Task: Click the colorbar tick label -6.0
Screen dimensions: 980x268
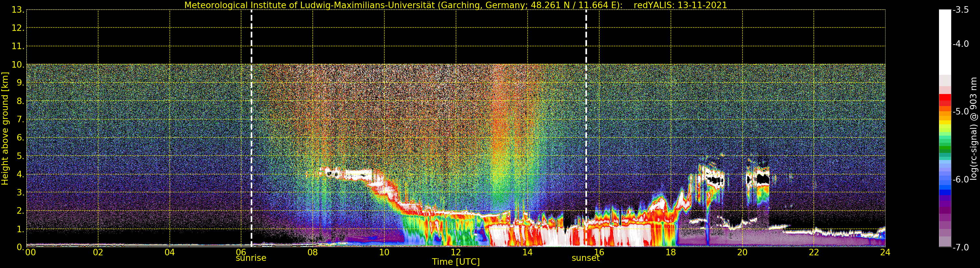Action: click(960, 180)
